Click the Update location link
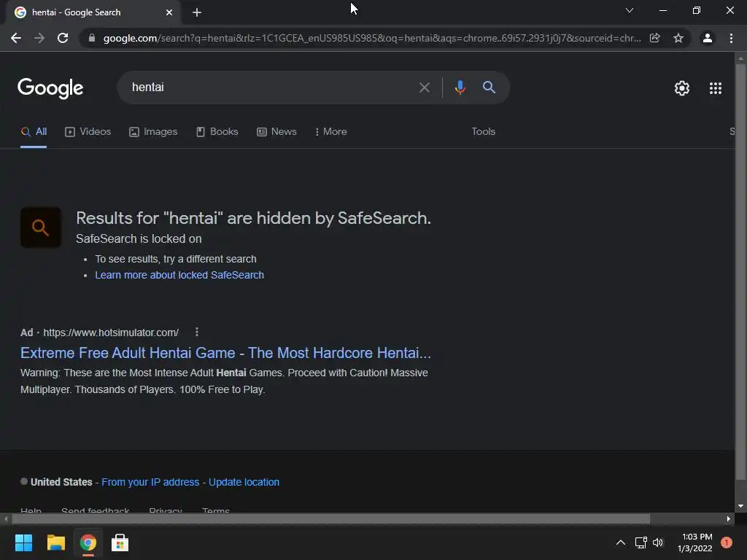 (x=244, y=482)
